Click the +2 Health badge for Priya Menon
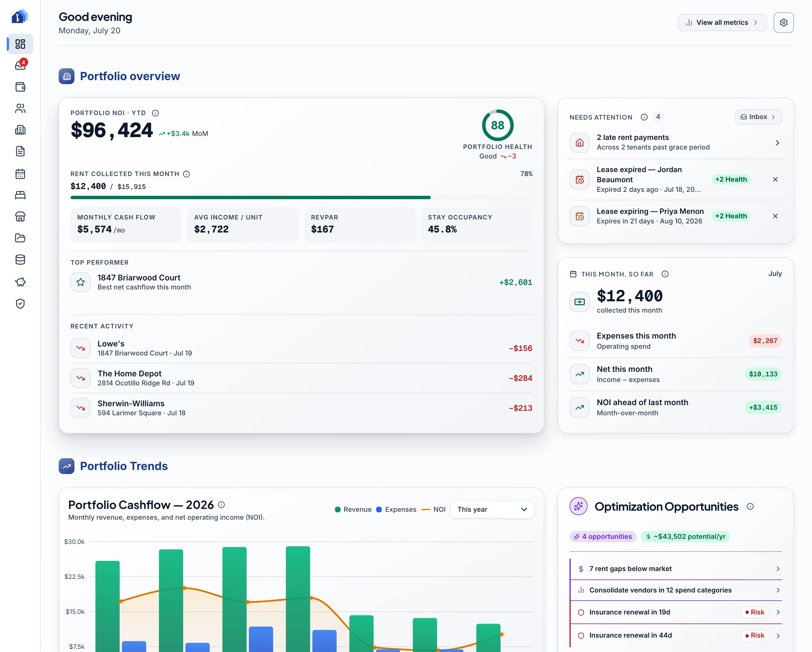 [x=731, y=216]
